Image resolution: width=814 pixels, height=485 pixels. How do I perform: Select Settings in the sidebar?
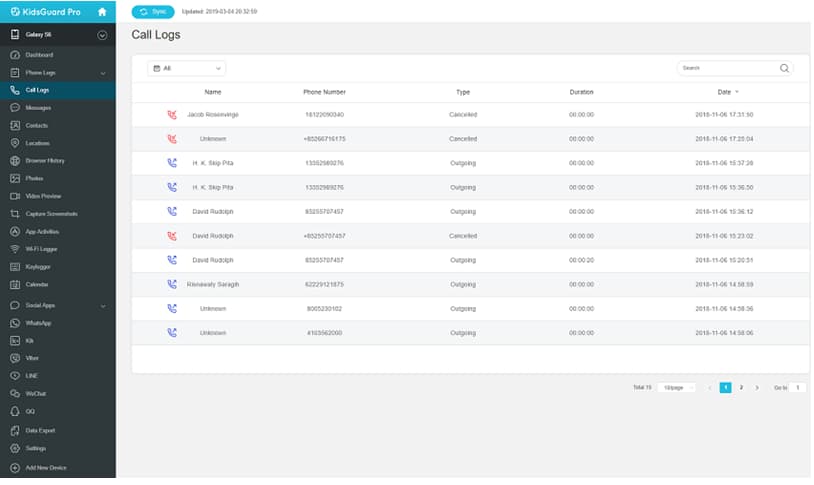click(35, 448)
